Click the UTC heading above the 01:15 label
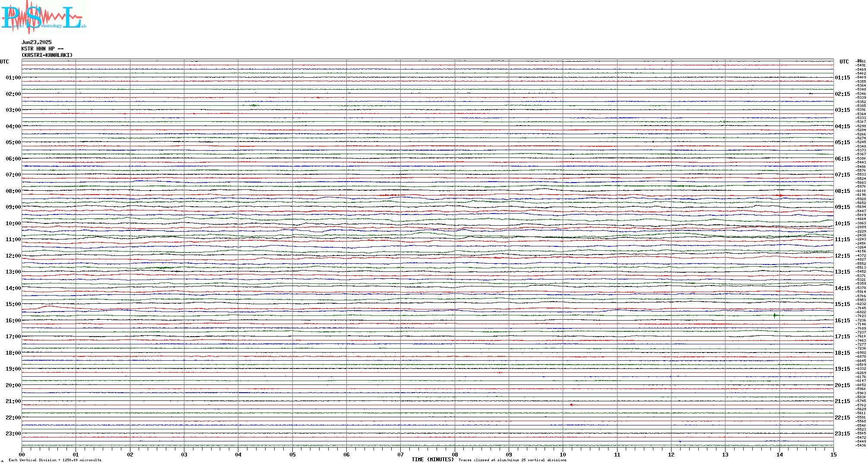The image size is (868, 466). (x=844, y=62)
